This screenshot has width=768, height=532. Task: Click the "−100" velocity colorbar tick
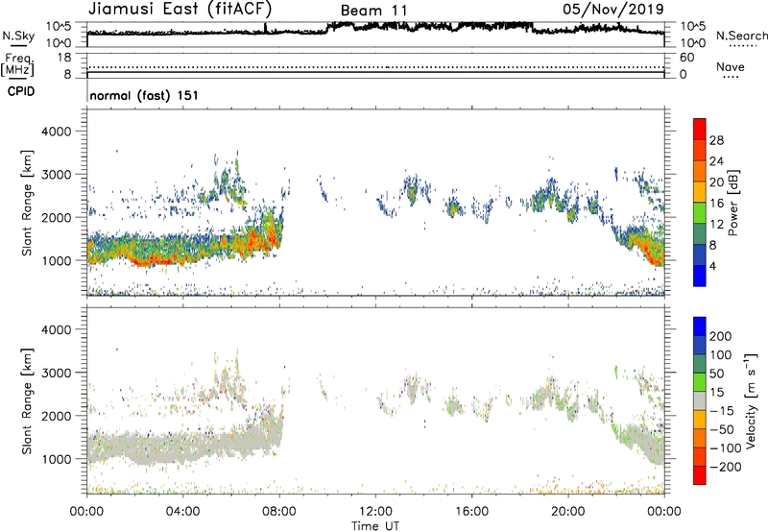[x=725, y=448]
